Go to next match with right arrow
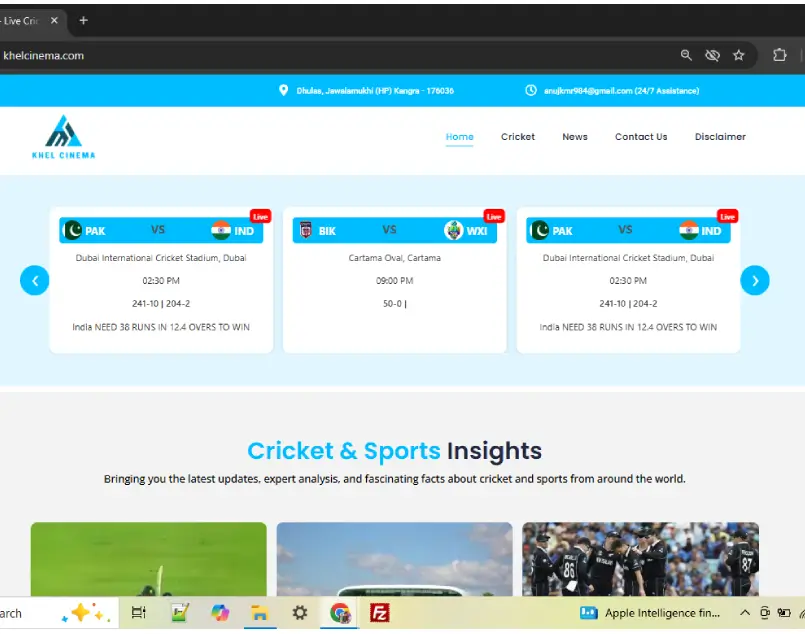This screenshot has height=634, width=805. pyautogui.click(x=754, y=281)
